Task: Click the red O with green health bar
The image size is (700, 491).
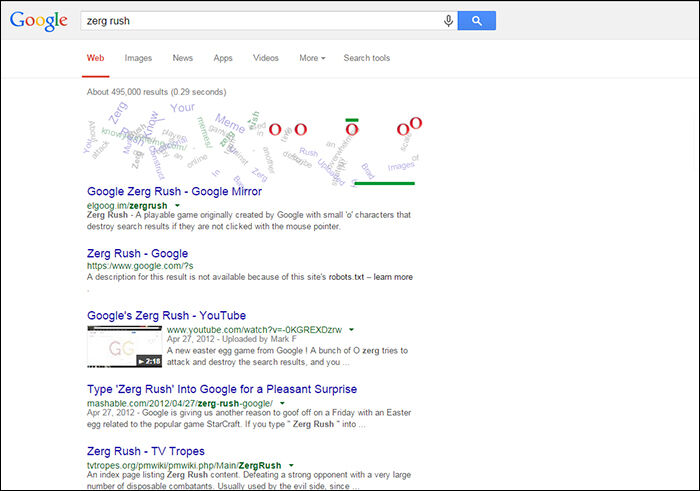Action: pos(352,129)
